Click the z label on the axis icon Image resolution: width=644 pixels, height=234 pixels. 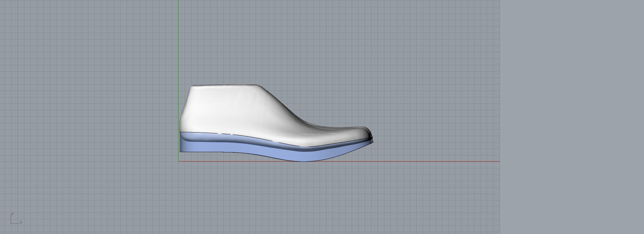click(x=12, y=214)
